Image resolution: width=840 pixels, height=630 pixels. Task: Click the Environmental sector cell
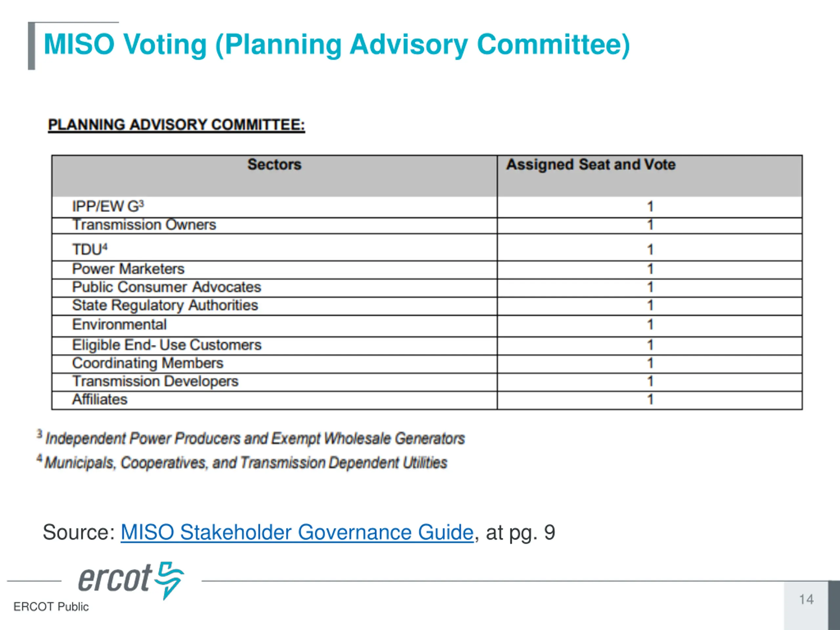pos(275,326)
